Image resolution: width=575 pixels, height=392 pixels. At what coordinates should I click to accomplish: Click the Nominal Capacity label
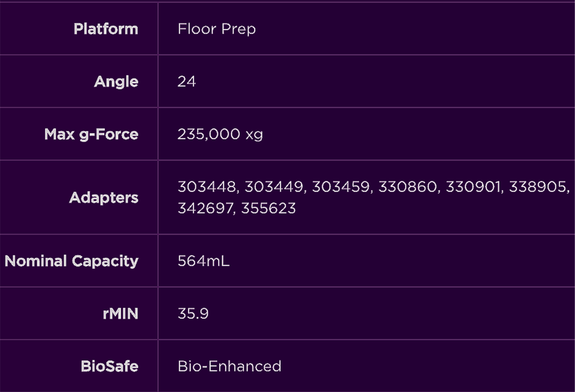pos(71,261)
